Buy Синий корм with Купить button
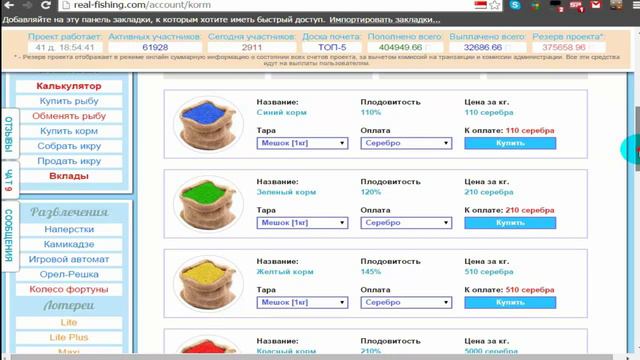Viewport: 640px width, 360px height. pos(510,143)
